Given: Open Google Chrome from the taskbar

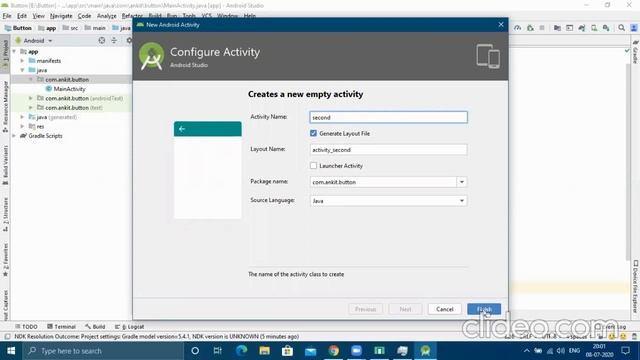Looking at the screenshot, I should tap(334, 351).
